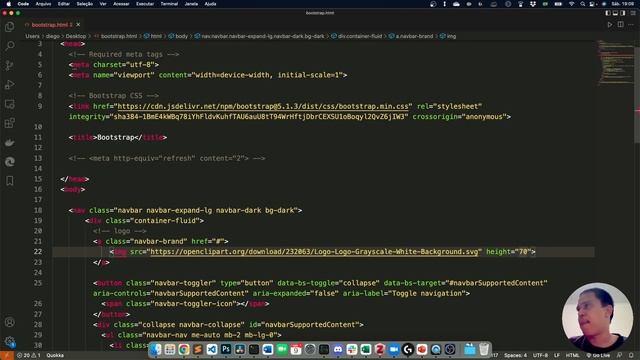Change the HTML language mode
640x360 pixels.
[572, 356]
